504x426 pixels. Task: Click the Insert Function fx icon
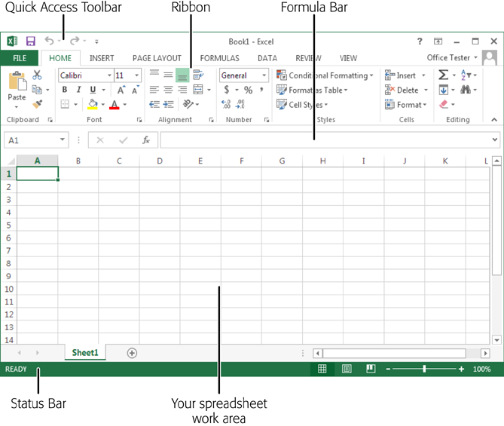coord(145,140)
